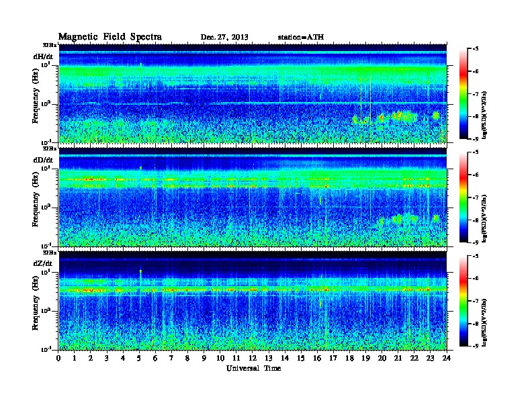Screen dimensions: 532x411
Task: Click the "station=ATH" label
Action: click(x=301, y=37)
